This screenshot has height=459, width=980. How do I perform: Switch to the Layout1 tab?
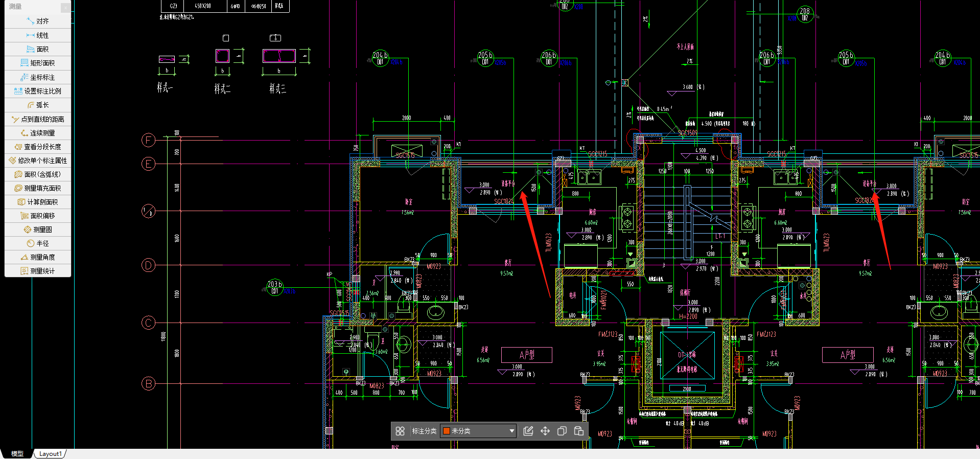point(50,454)
